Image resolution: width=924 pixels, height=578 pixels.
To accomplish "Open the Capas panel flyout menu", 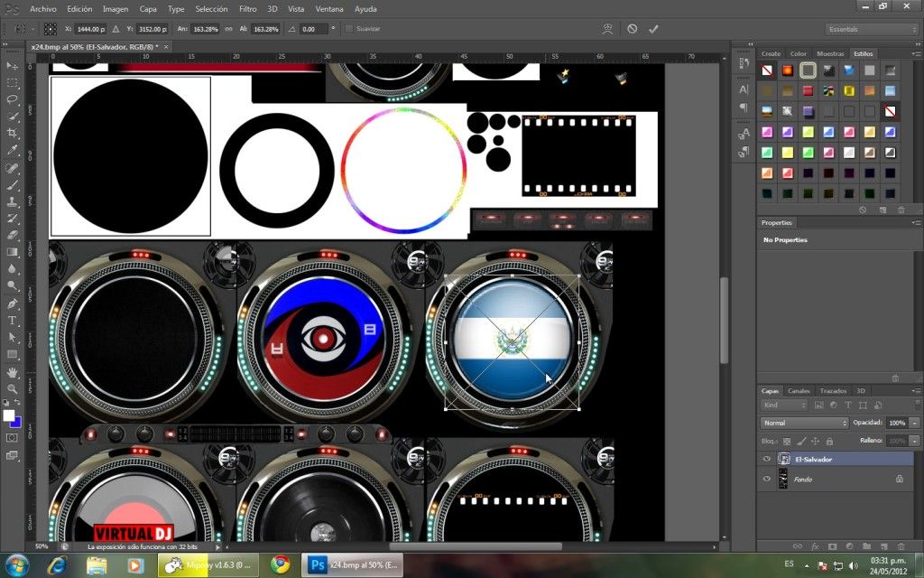I will coord(916,390).
